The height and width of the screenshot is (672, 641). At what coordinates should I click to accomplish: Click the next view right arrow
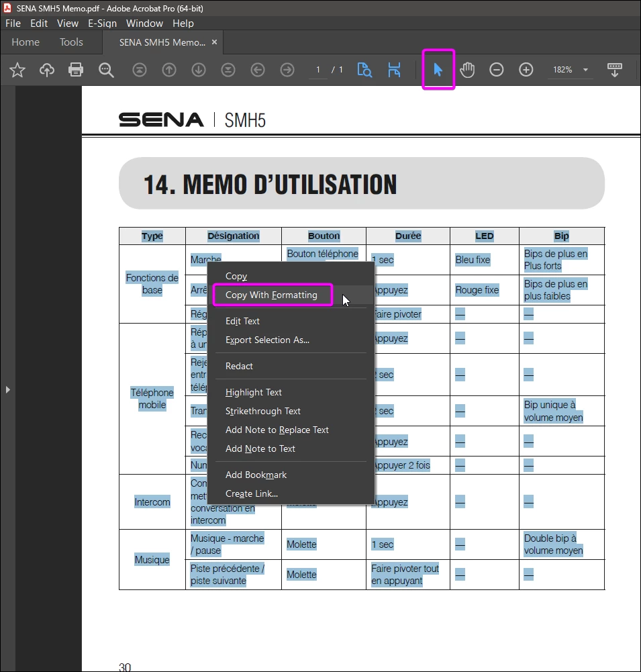[287, 69]
